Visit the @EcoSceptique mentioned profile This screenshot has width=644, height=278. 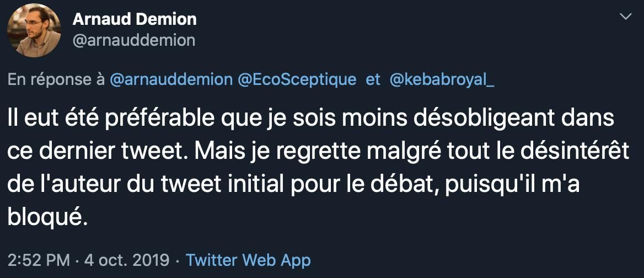[x=297, y=79]
